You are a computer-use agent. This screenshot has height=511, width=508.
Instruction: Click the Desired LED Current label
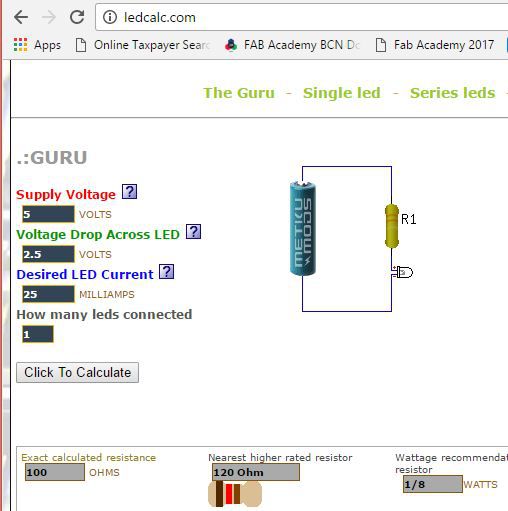[85, 274]
